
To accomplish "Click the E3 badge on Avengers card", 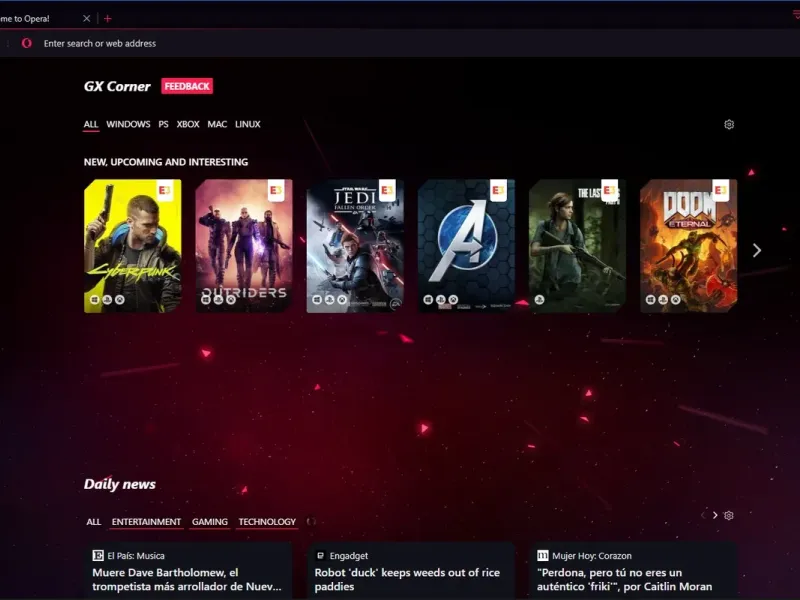I will click(x=498, y=190).
